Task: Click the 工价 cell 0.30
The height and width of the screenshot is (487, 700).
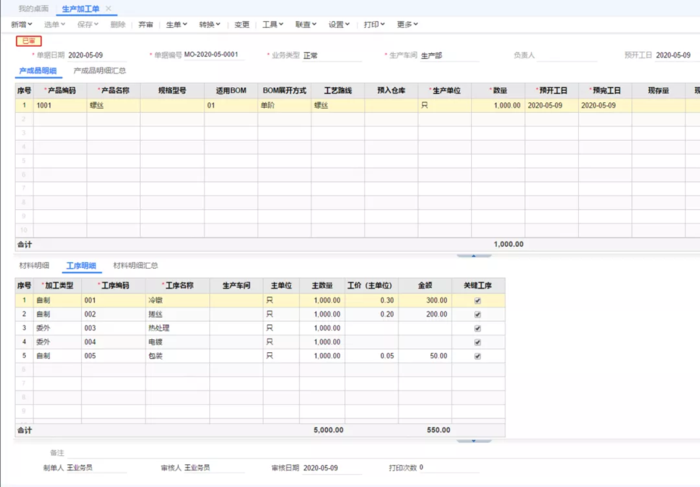Action: (371, 300)
